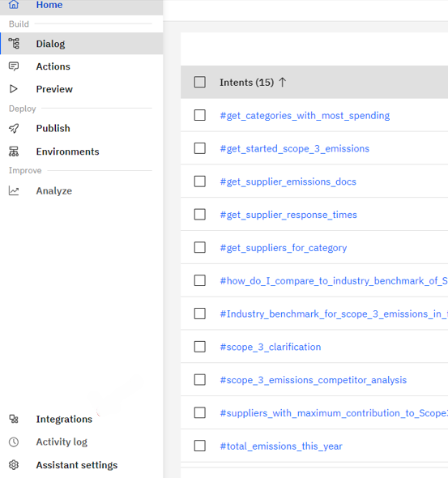Click the Home house icon

[14, 4]
